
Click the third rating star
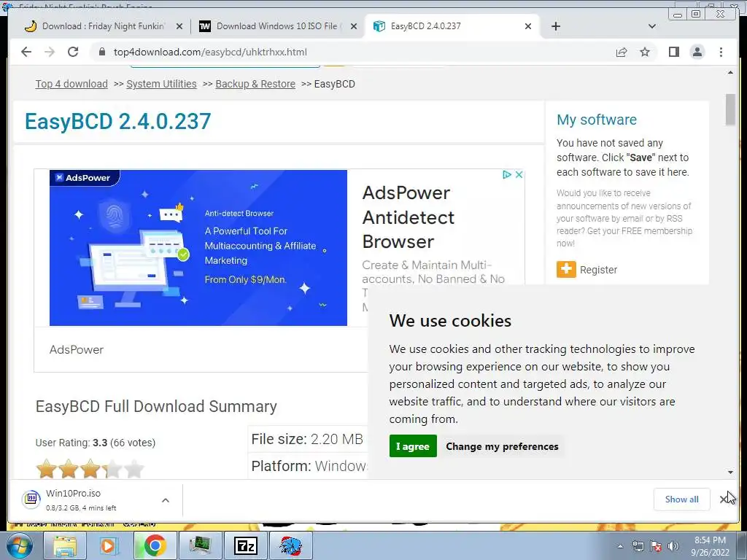(90, 469)
